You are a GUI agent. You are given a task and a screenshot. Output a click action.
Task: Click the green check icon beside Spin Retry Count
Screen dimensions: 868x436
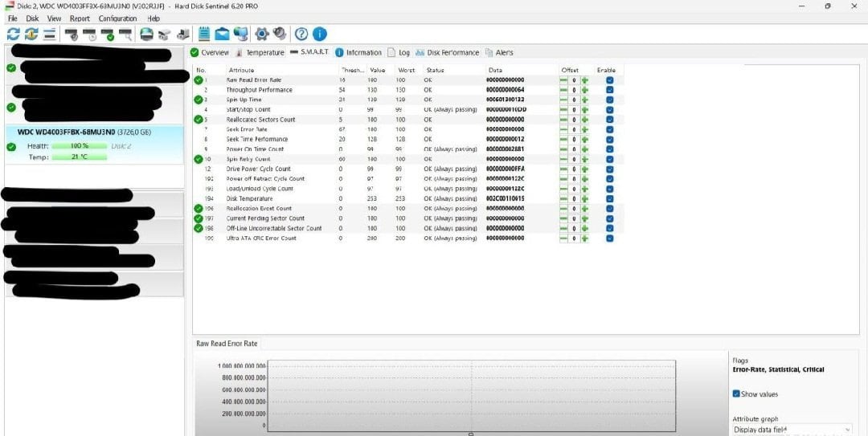[199, 159]
